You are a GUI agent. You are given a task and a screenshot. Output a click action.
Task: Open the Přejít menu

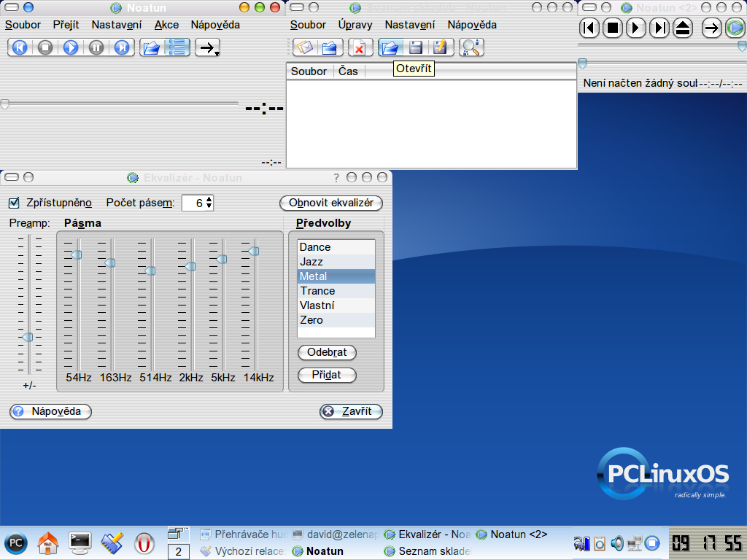point(66,25)
